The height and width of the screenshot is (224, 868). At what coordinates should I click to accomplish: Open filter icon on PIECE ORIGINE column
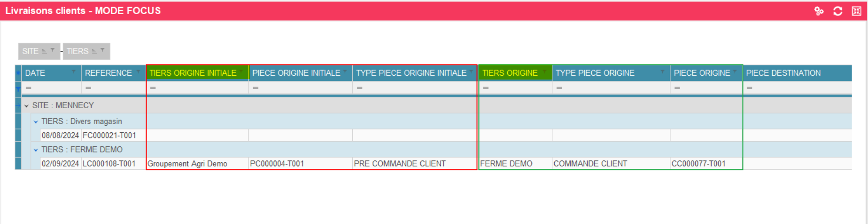(x=735, y=72)
